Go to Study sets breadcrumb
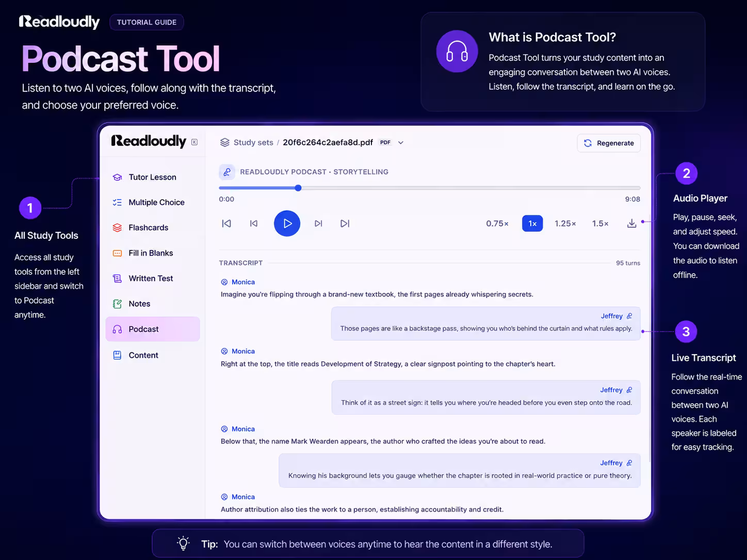 click(253, 142)
